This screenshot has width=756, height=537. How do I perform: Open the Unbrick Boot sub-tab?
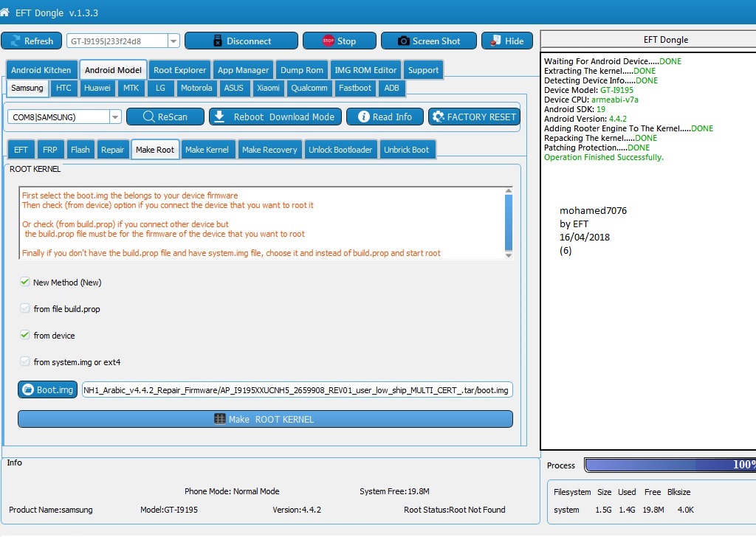pos(407,150)
